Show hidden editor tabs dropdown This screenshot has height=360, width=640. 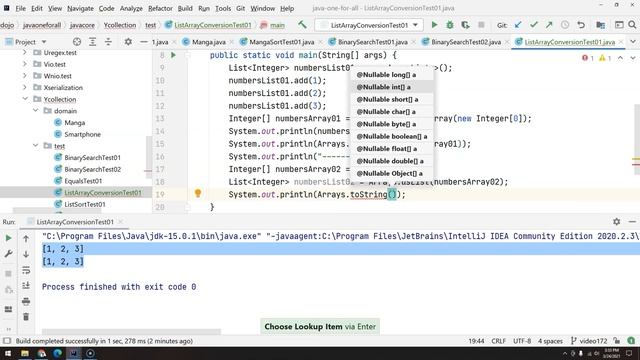click(x=633, y=42)
